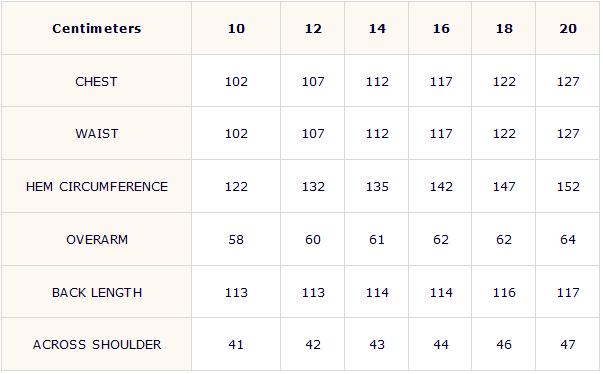Select hem circumference value 152 for size 20
Image resolution: width=603 pixels, height=374 pixels.
568,186
